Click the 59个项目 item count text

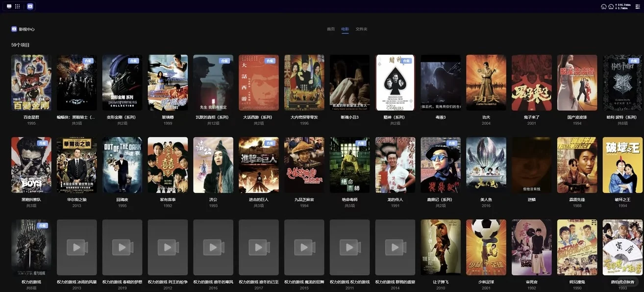coord(21,45)
